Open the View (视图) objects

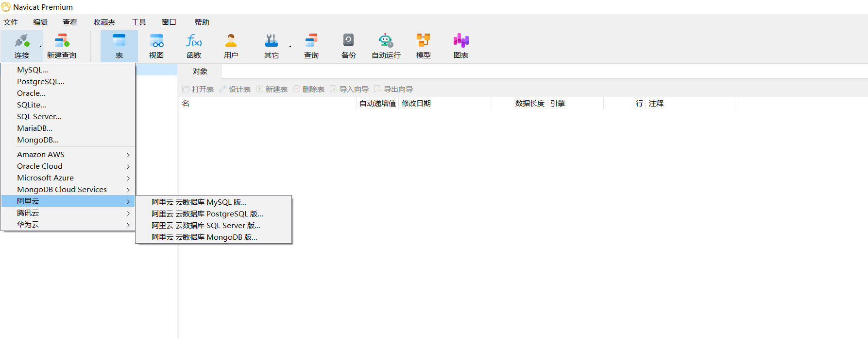[x=156, y=46]
